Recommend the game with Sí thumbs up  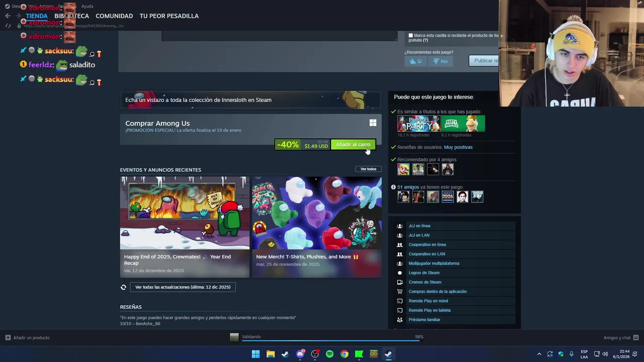416,61
